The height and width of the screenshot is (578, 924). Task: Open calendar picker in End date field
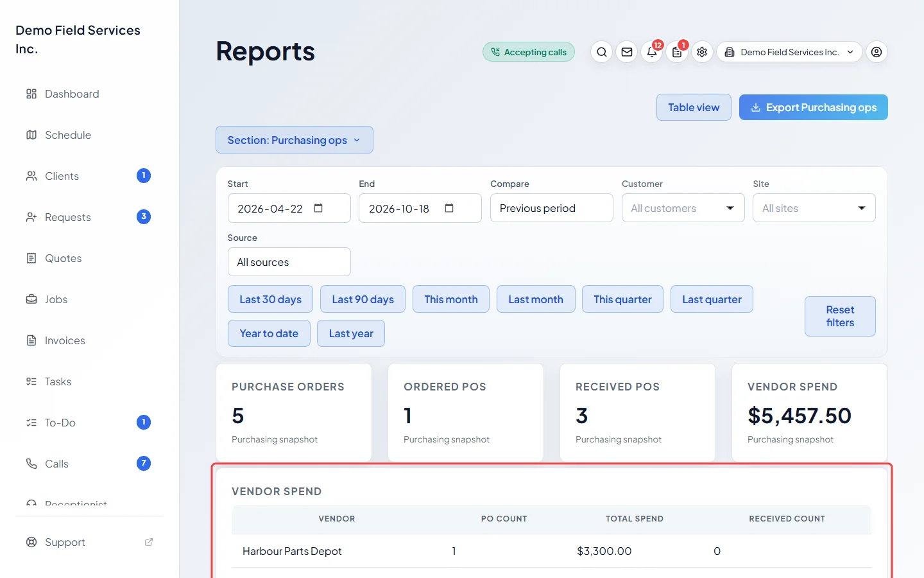click(449, 208)
